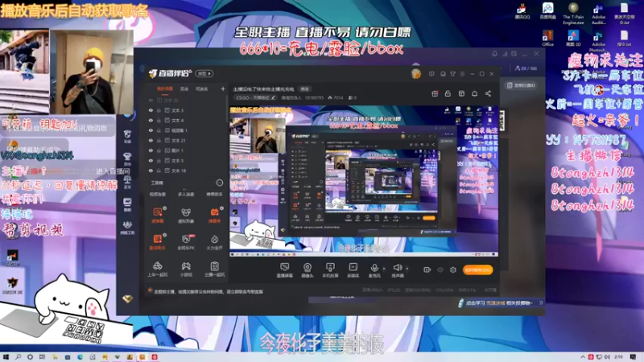The image size is (644, 362).
Task: Open the 类型 dropdown beside the app logo
Action: tap(204, 73)
